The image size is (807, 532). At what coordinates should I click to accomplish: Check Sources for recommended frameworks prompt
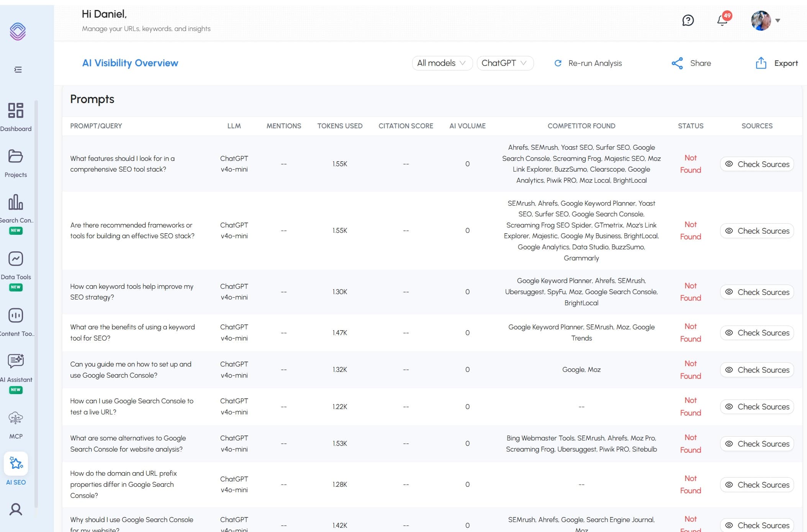click(757, 231)
